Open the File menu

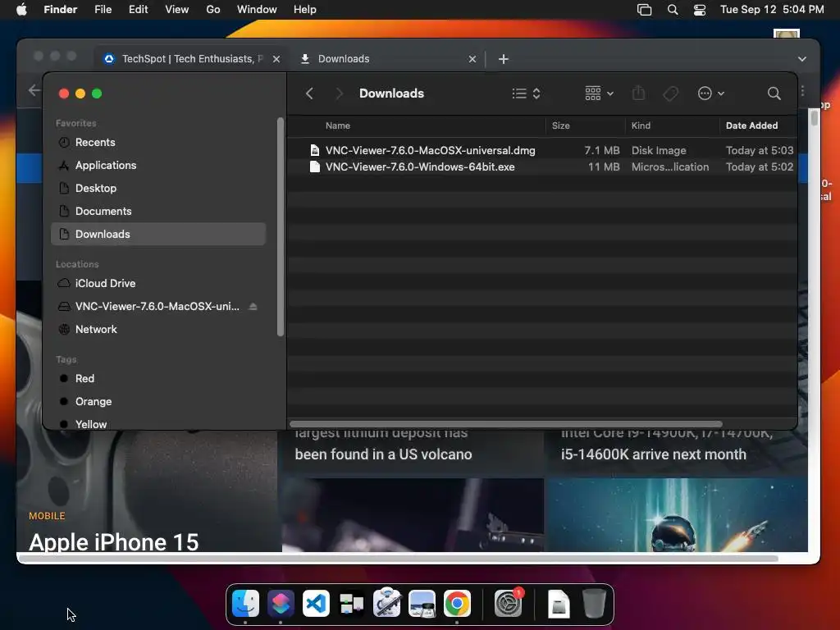coord(103,10)
